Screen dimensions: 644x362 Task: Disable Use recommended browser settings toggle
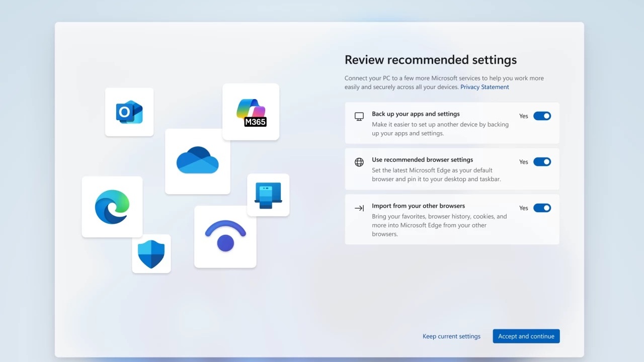(542, 162)
